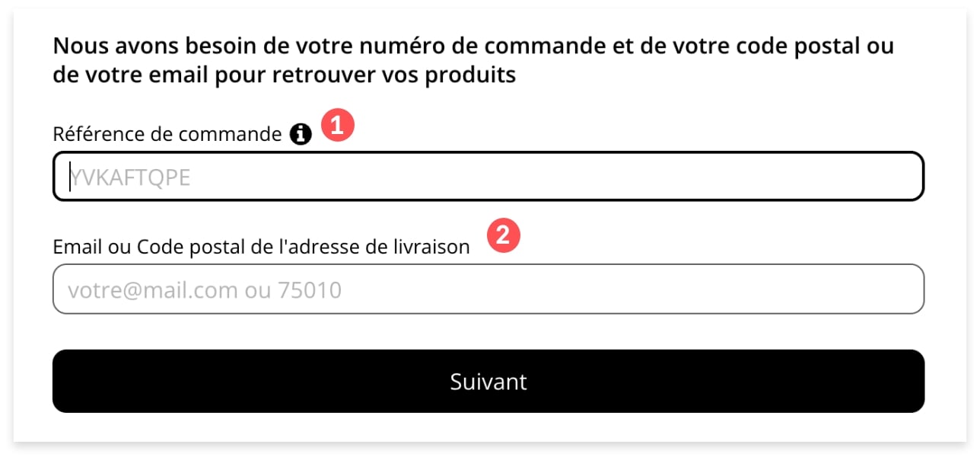Image resolution: width=980 pixels, height=460 pixels.
Task: Click the red number 2 badge
Action: point(502,235)
